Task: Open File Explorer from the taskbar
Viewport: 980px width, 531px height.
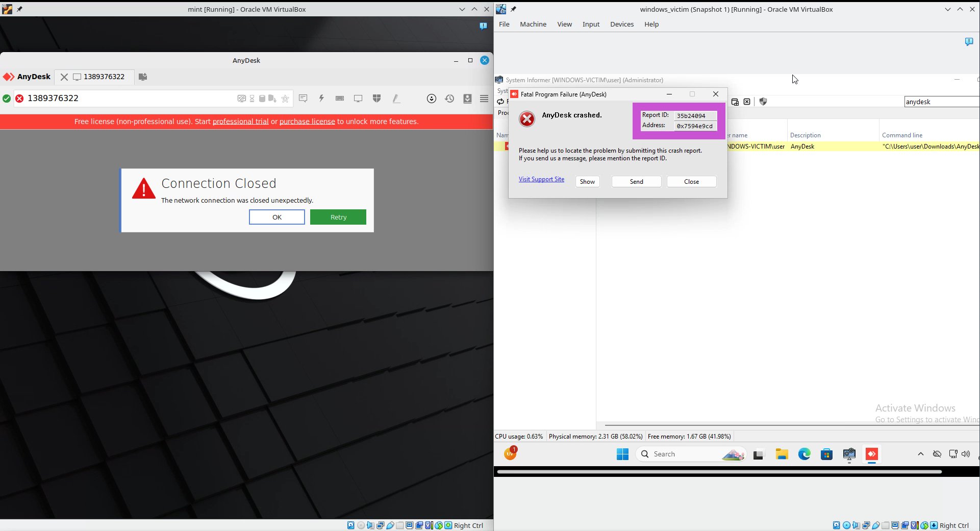Action: tap(782, 454)
